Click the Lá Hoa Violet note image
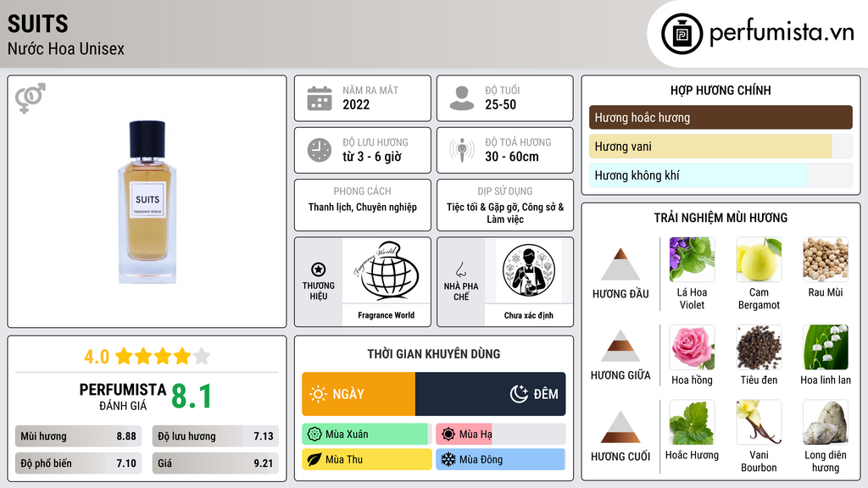 click(x=692, y=259)
